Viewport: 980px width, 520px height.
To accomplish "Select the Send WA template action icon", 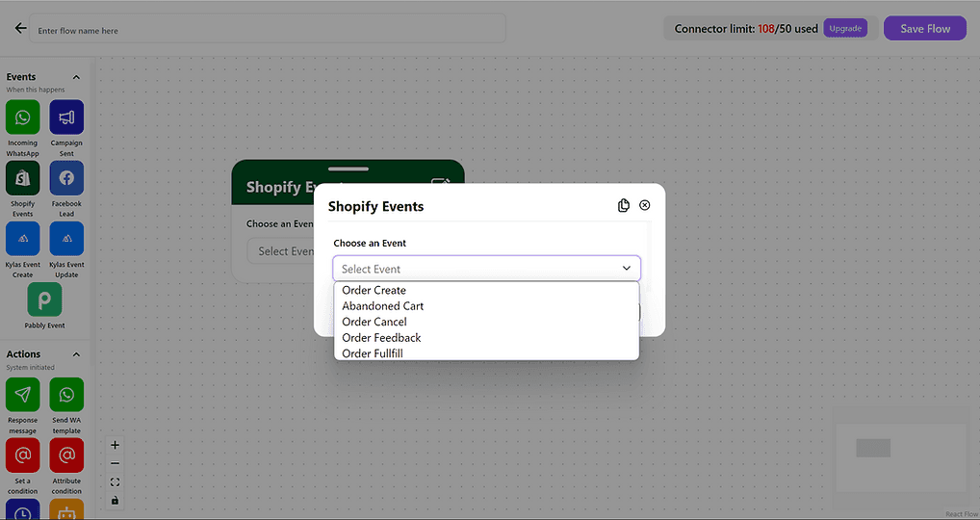I will point(66,395).
